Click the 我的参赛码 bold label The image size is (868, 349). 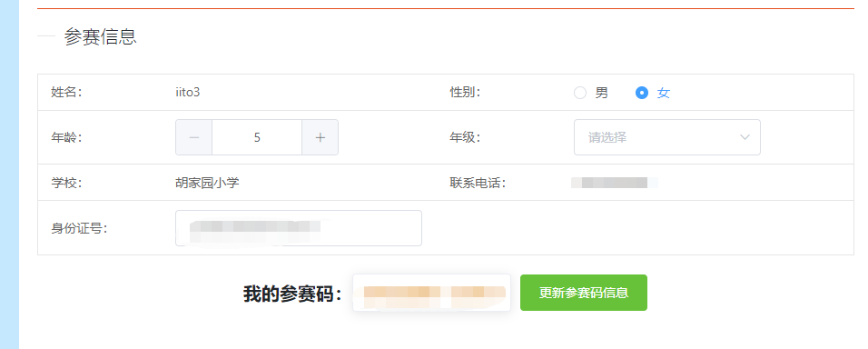click(293, 294)
